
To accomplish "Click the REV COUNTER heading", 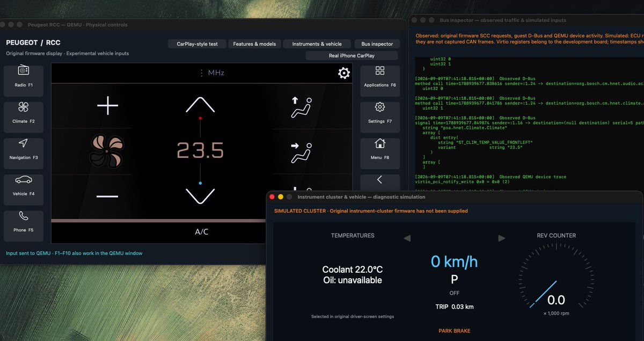I will 557,236.
